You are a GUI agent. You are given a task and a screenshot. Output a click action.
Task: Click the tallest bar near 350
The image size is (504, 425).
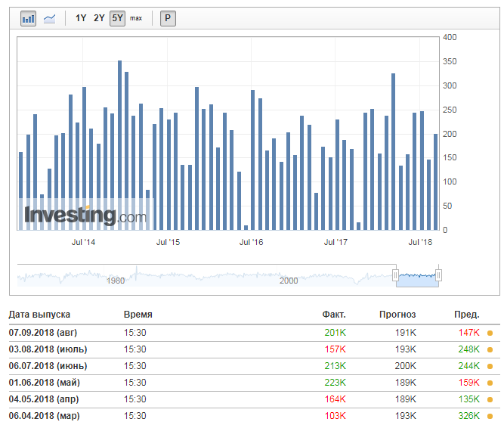[119, 145]
